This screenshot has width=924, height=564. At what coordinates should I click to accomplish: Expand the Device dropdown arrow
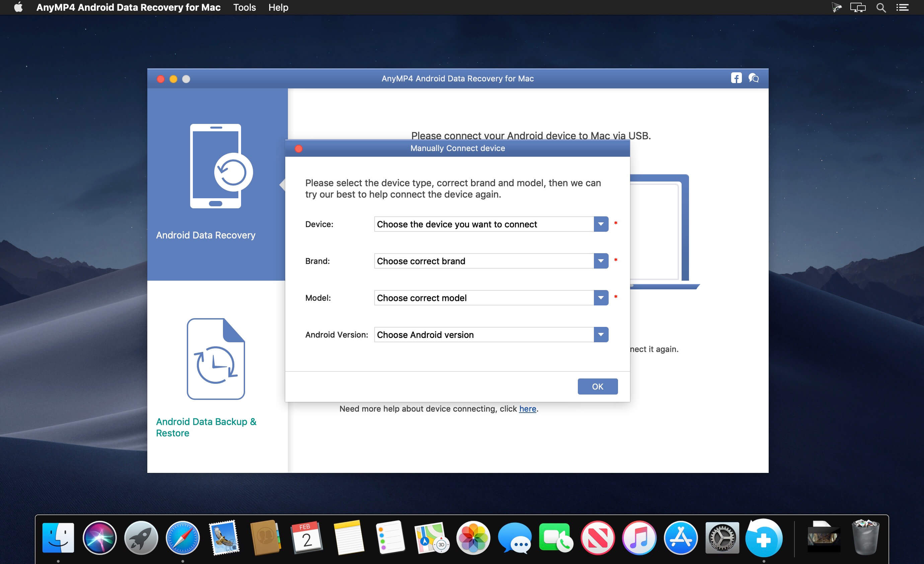601,224
